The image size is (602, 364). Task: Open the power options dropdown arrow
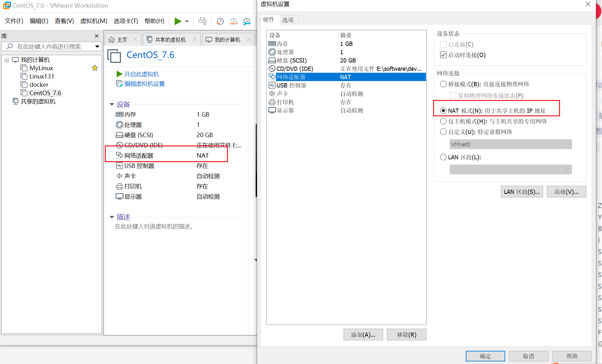coord(187,21)
